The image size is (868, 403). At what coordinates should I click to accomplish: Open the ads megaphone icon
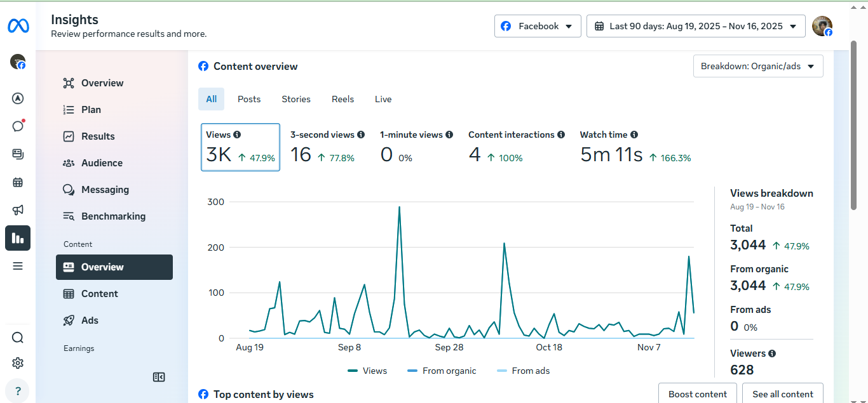tap(18, 210)
